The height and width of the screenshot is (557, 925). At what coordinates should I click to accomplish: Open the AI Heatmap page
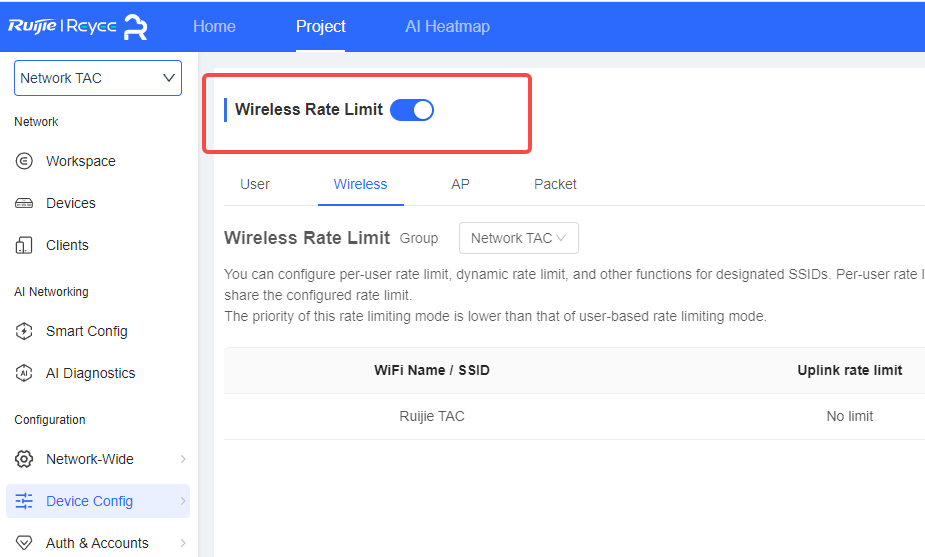point(447,26)
